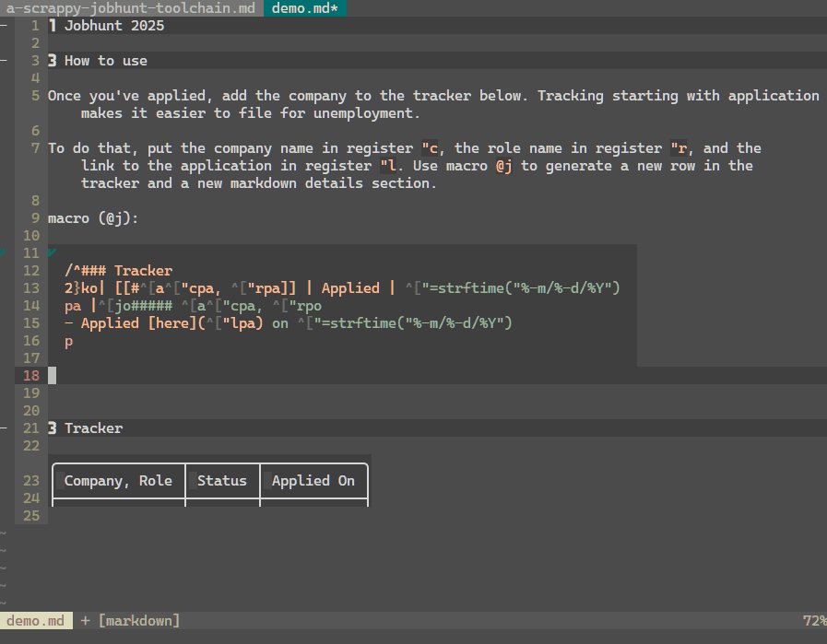Click line number 22 in the gutter

coord(31,446)
